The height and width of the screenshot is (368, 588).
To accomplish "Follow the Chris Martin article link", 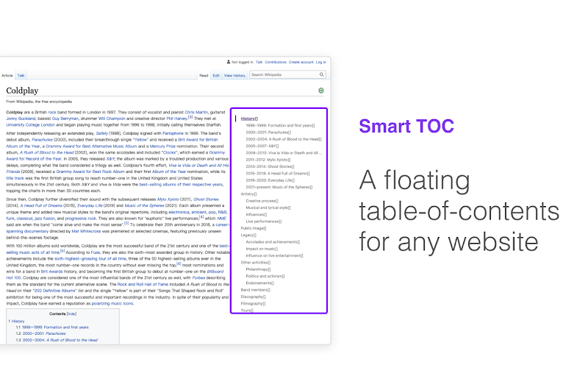I will point(196,113).
